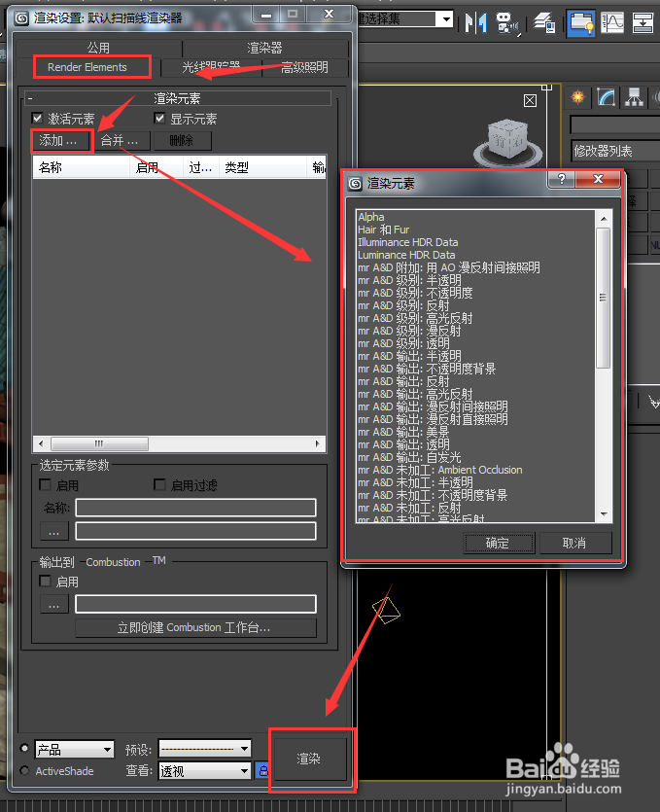Click the 名称 column header

[x=82, y=167]
